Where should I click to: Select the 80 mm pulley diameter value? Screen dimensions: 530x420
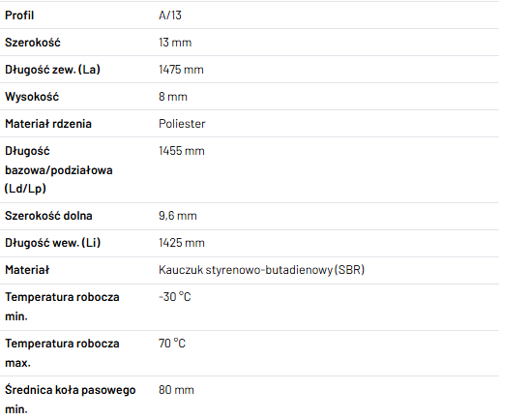[176, 390]
